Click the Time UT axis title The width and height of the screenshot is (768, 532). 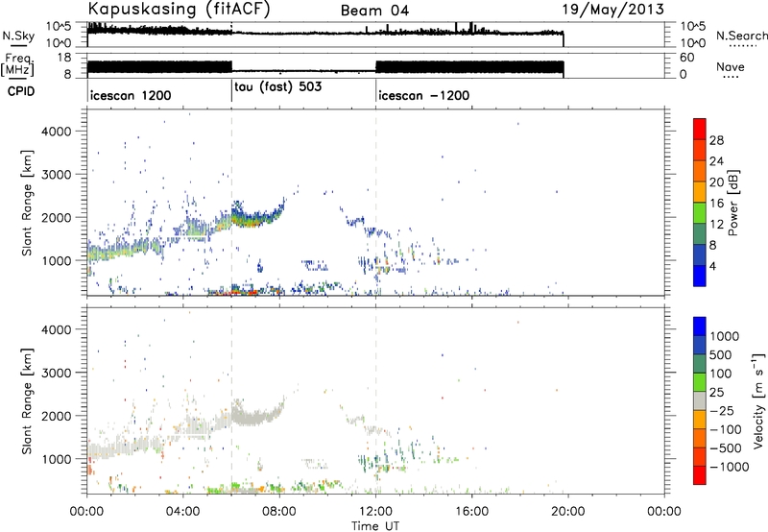tap(375, 526)
